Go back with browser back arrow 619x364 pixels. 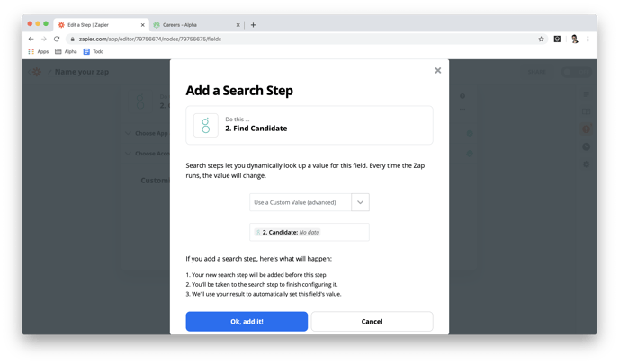tap(31, 39)
